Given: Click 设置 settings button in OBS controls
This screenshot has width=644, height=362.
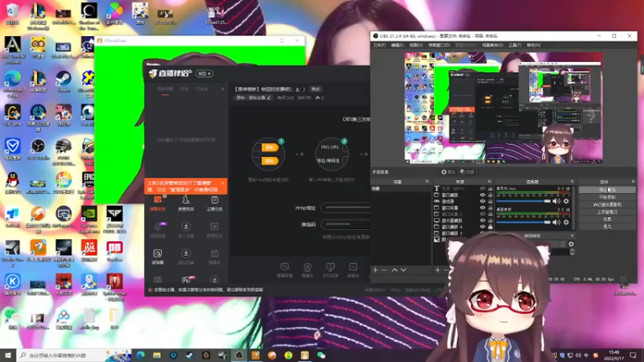Looking at the screenshot, I should [x=607, y=219].
